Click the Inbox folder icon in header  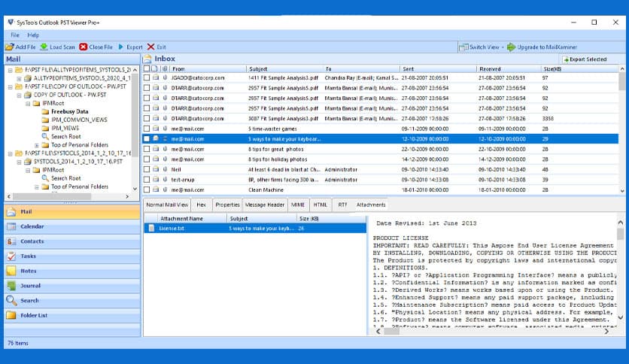tap(147, 59)
